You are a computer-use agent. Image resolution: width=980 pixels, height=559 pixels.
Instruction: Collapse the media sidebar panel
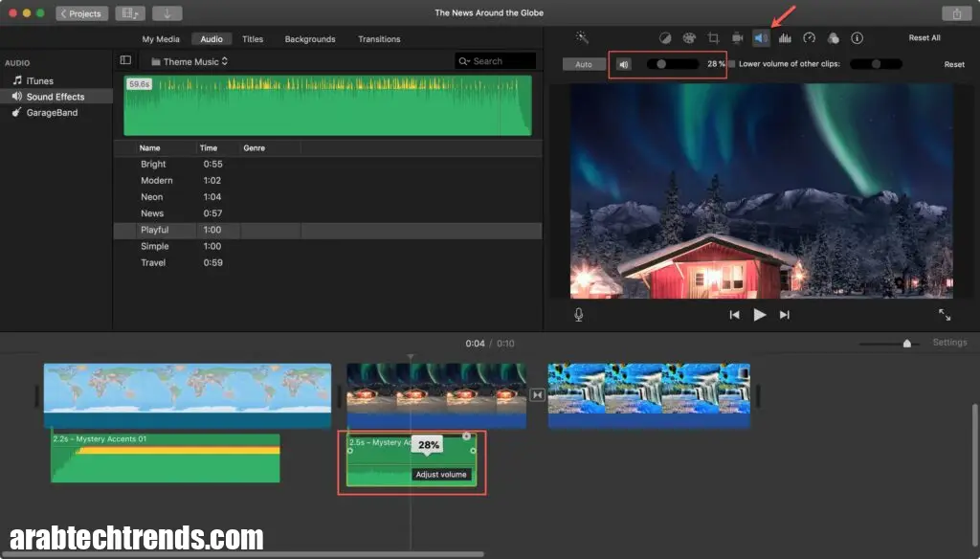pyautogui.click(x=125, y=59)
